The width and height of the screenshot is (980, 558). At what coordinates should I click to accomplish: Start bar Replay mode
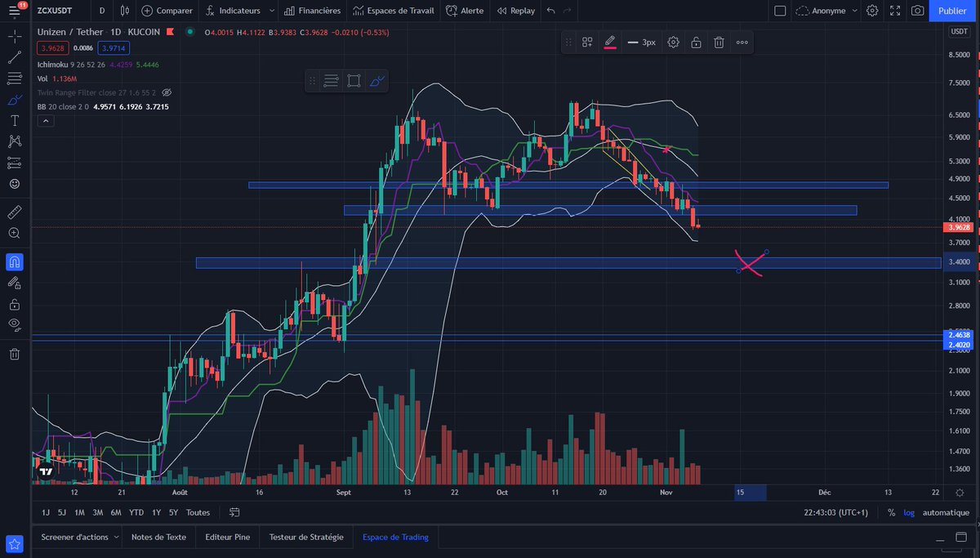516,11
